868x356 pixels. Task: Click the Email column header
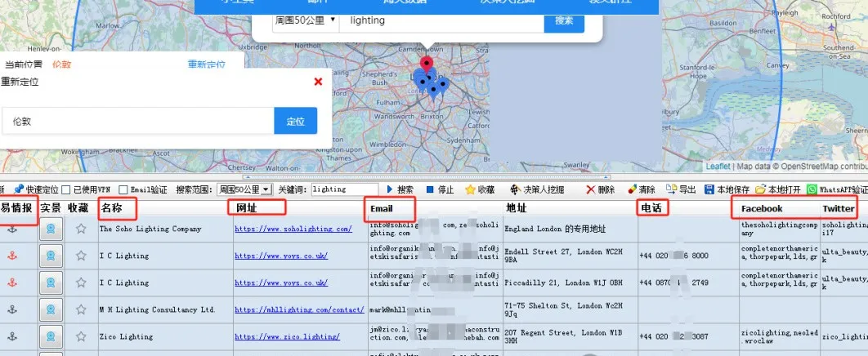click(x=382, y=208)
